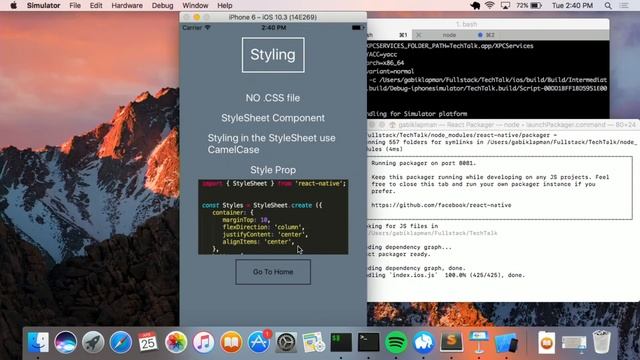This screenshot has width=640, height=360.
Task: Open Safari browser in Dock
Action: (120, 342)
